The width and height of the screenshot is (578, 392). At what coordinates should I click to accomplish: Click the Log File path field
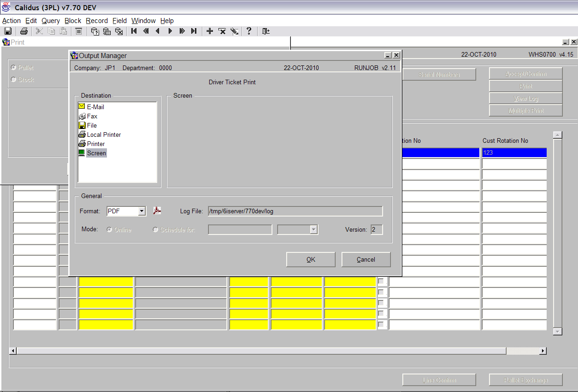[295, 211]
